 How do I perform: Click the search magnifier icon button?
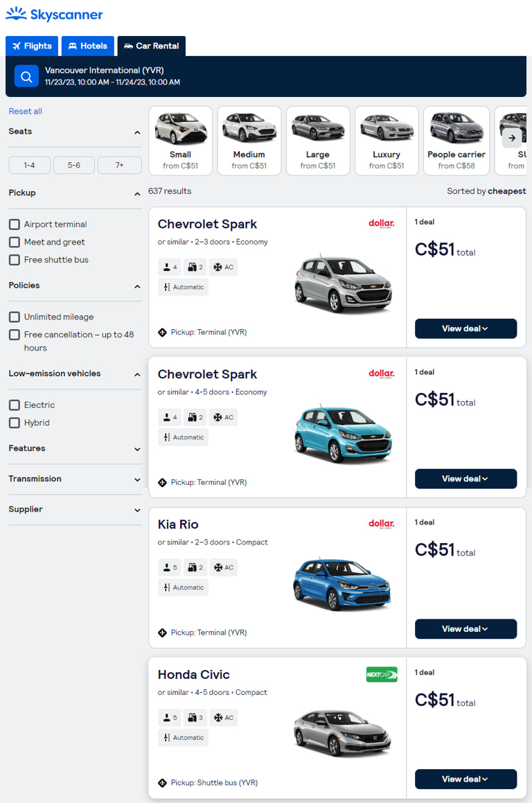26,76
